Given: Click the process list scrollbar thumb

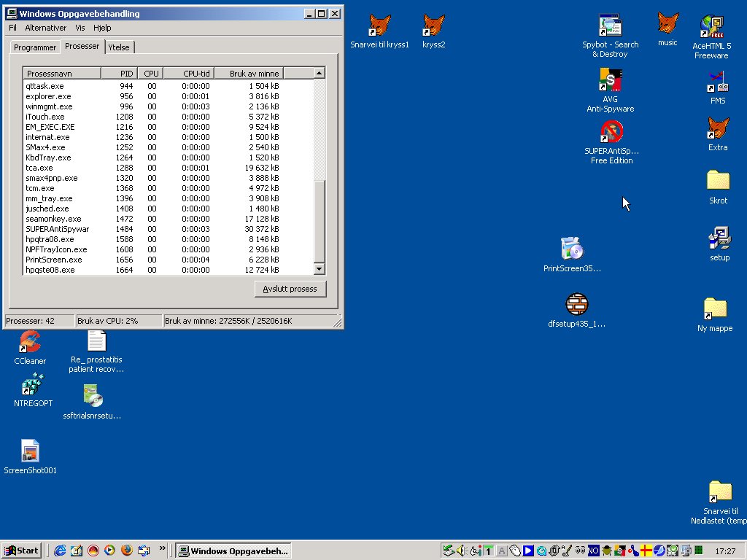Looking at the screenshot, I should (x=320, y=221).
